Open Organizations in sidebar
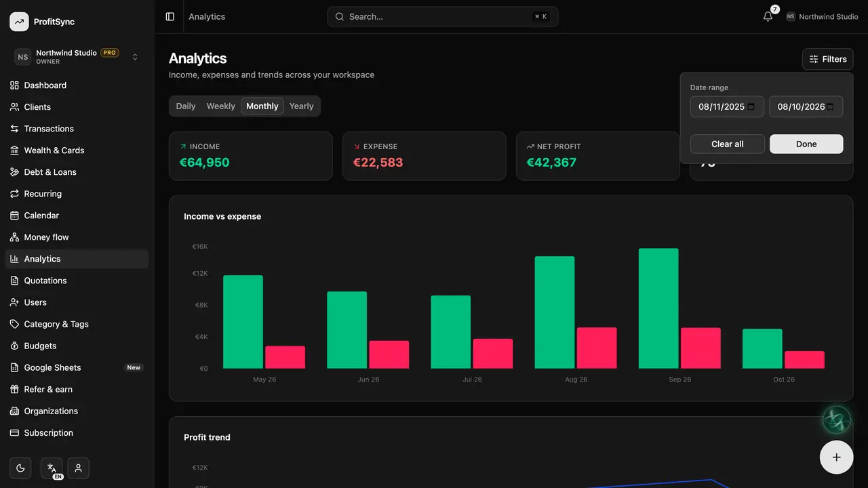The height and width of the screenshot is (488, 868). [x=77, y=411]
